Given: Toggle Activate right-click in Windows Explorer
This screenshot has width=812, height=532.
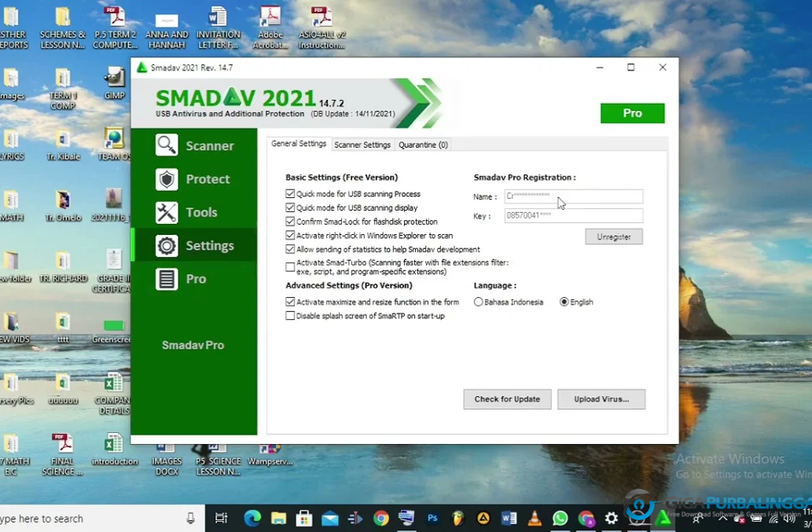Looking at the screenshot, I should (x=290, y=236).
